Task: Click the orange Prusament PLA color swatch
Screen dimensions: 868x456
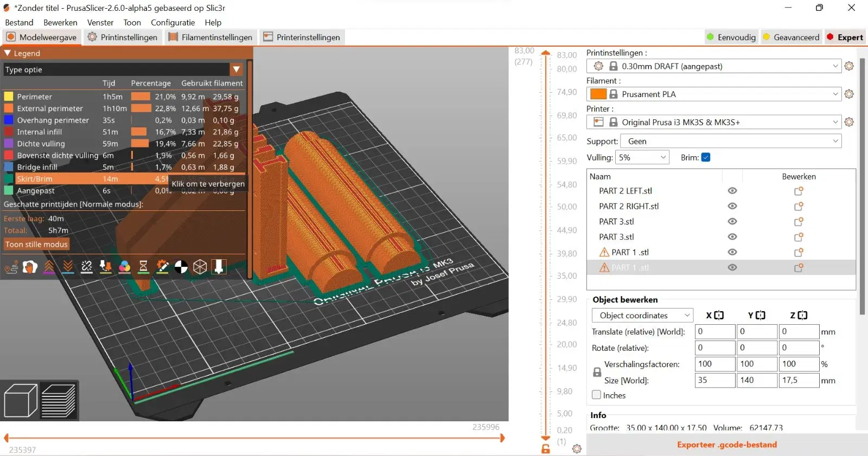Action: click(598, 94)
